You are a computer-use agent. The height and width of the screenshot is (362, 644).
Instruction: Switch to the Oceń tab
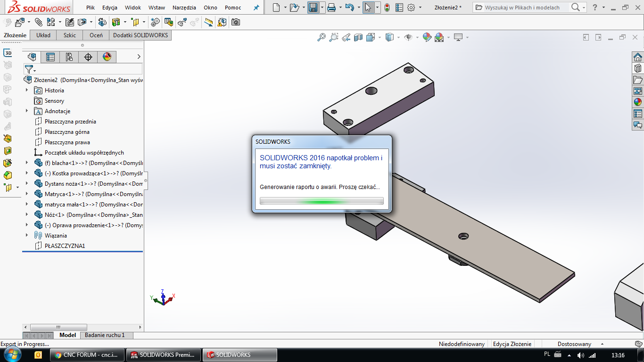(x=96, y=35)
